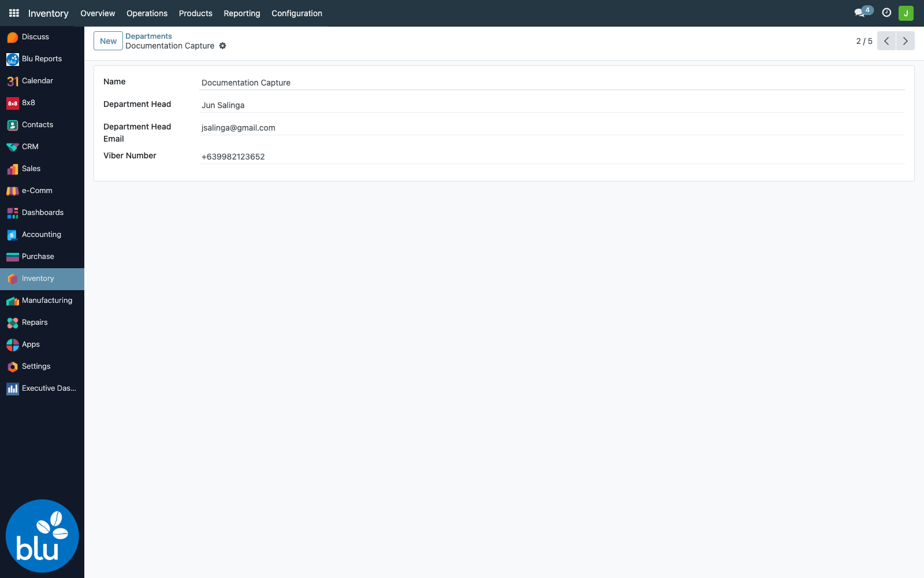Go to CRM app

click(x=42, y=147)
